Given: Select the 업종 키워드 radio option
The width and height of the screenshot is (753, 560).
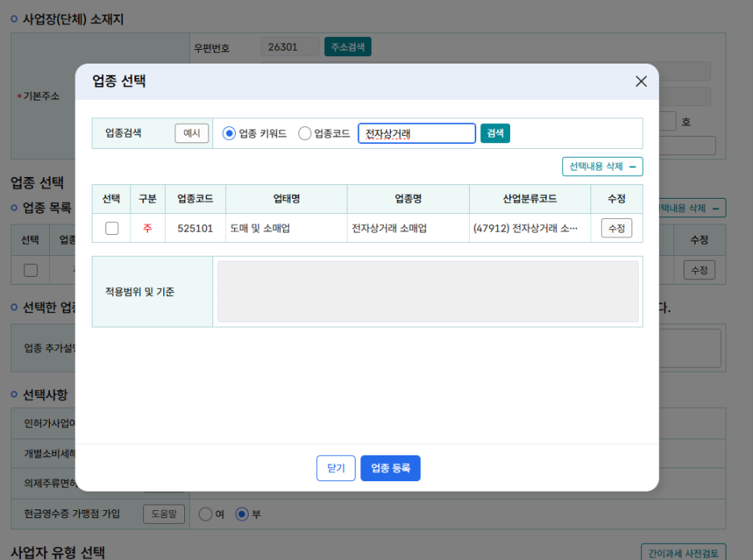Looking at the screenshot, I should pos(229,134).
